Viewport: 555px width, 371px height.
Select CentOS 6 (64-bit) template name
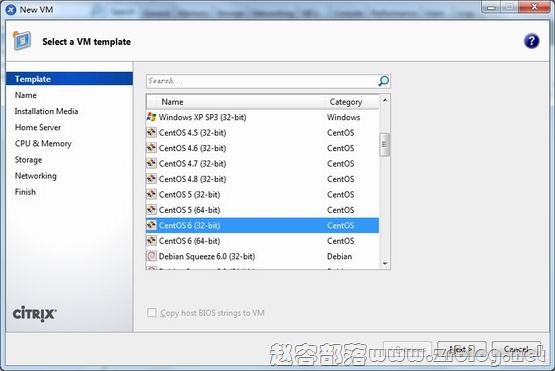tap(189, 241)
